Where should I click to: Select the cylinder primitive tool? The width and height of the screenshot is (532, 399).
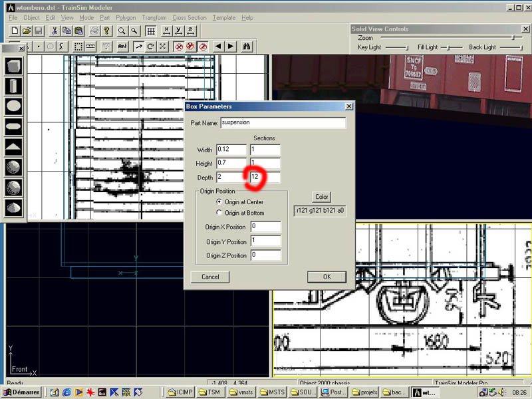pos(14,86)
